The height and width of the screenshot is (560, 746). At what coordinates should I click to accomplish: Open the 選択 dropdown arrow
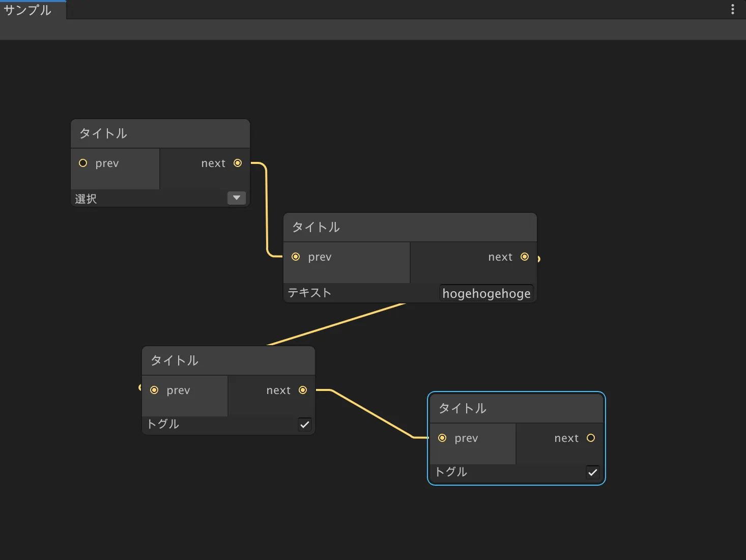[x=237, y=198]
